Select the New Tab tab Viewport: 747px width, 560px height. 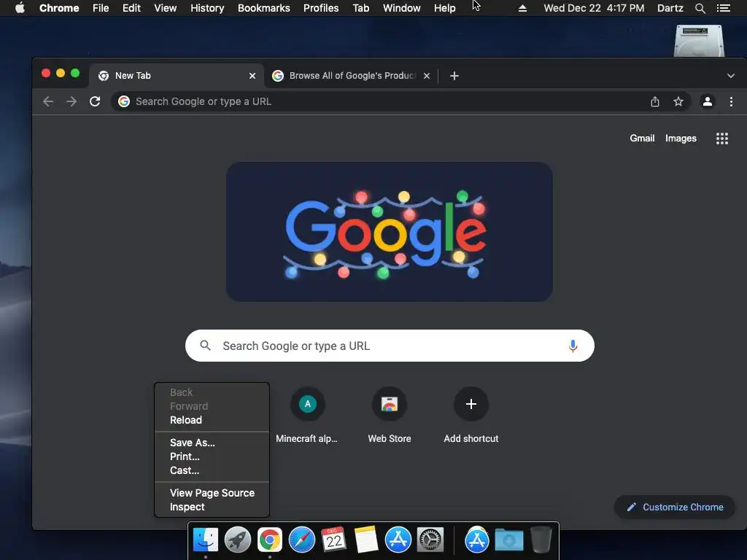pos(177,76)
